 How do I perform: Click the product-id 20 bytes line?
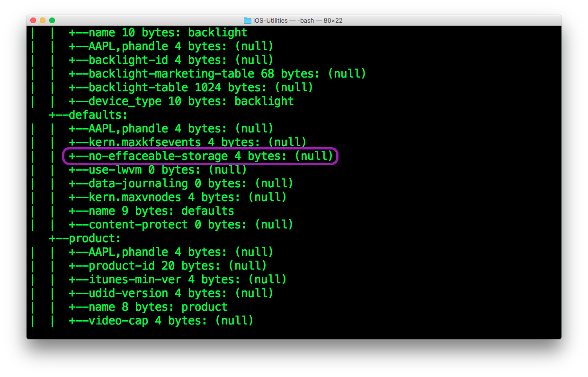pos(168,266)
